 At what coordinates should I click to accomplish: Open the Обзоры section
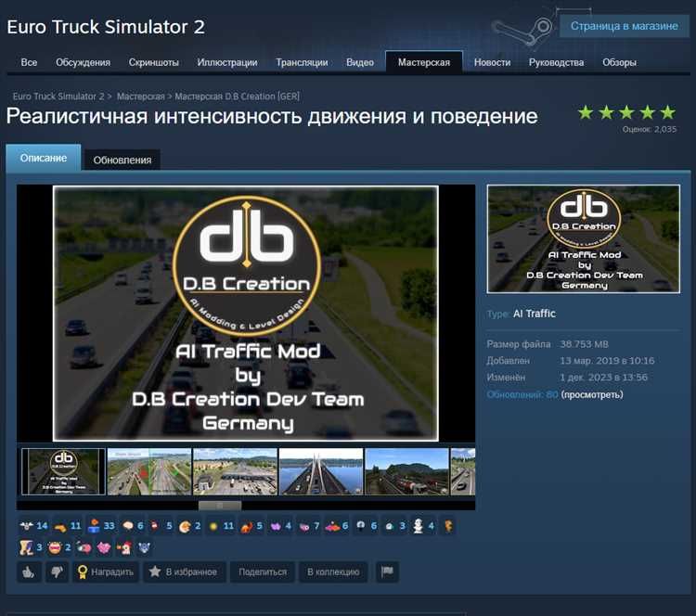(x=619, y=62)
